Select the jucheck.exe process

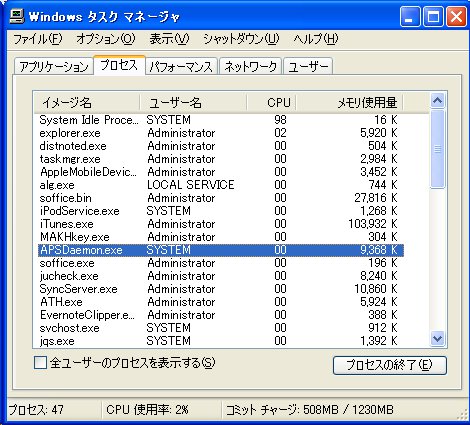[221, 276]
